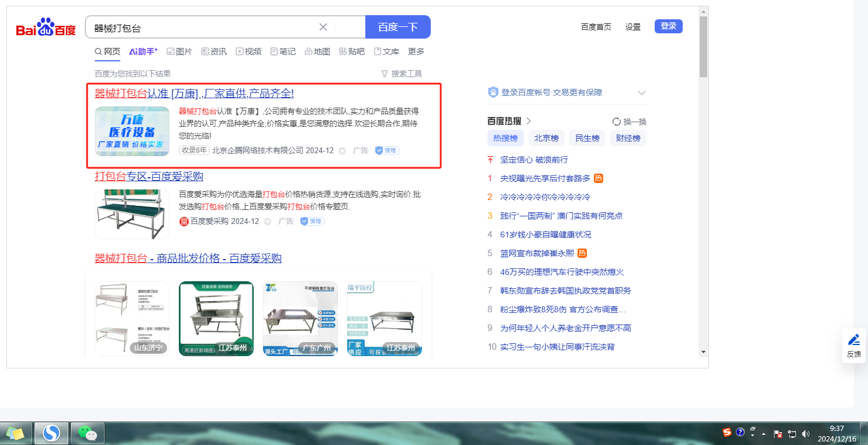868x445 pixels.
Task: Open hot search 韩东勋宣布辞去韩国执政党党首职务
Action: [566, 291]
